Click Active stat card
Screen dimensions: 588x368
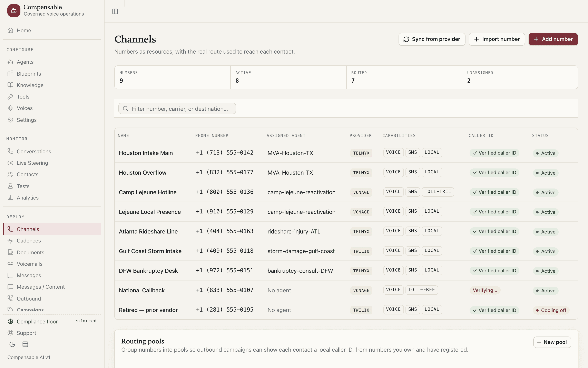click(288, 77)
